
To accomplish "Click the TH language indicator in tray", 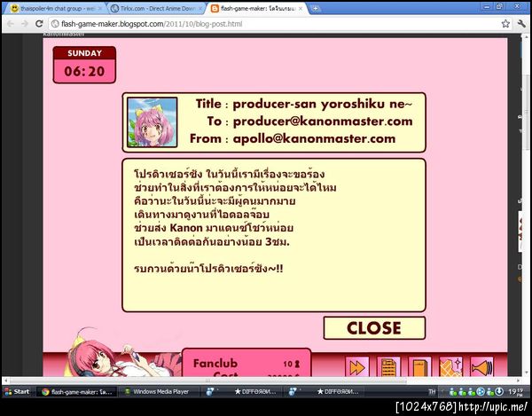I will [432, 392].
